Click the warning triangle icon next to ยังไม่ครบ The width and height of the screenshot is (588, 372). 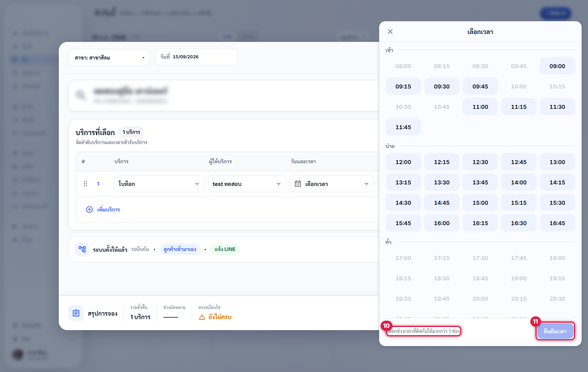pyautogui.click(x=202, y=317)
